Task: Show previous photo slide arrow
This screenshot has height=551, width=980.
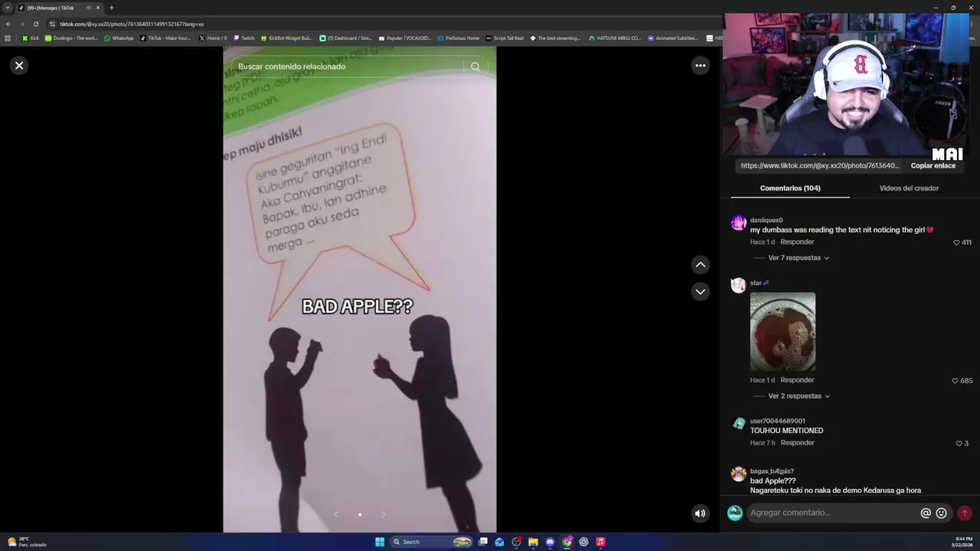Action: [x=336, y=514]
